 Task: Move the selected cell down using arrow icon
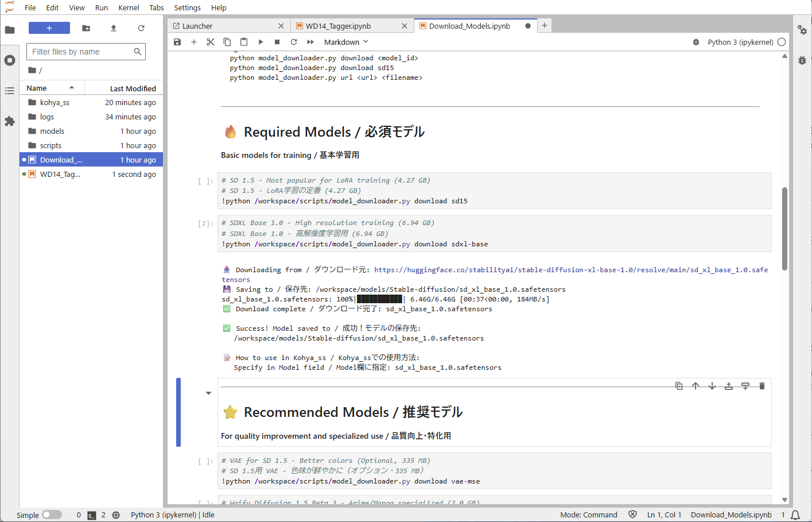[712, 385]
